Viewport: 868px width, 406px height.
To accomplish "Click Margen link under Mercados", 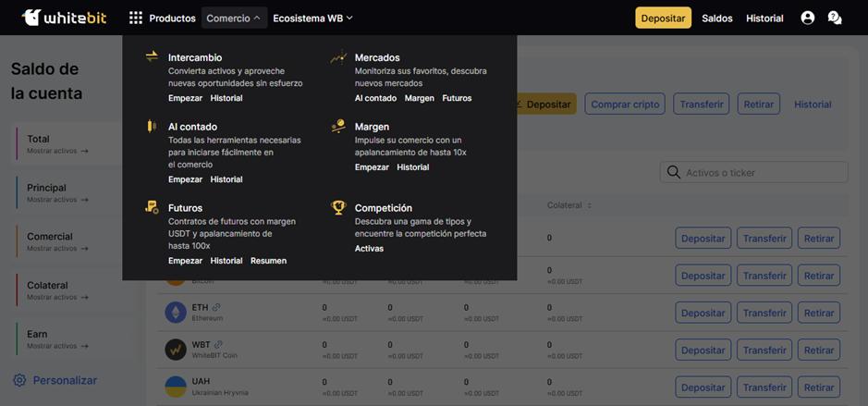I will [x=420, y=98].
